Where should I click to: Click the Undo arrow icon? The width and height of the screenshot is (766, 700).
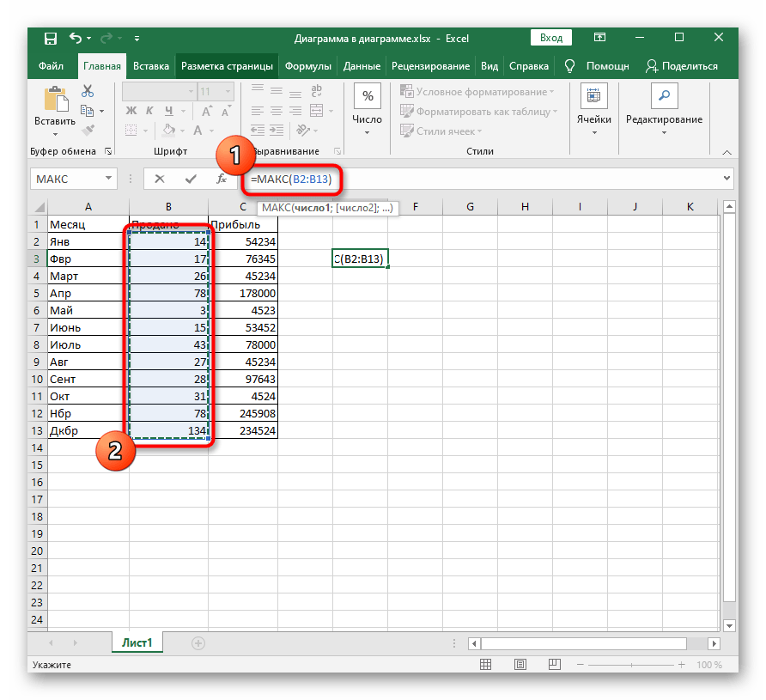76,38
